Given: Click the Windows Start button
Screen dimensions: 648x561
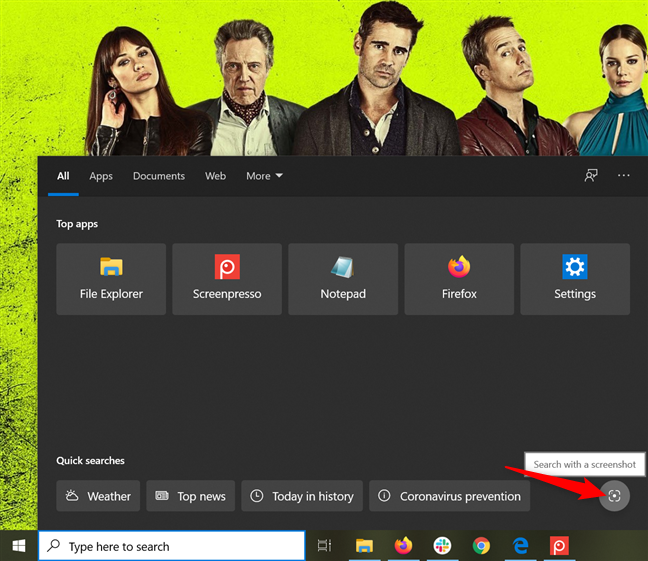Looking at the screenshot, I should [19, 546].
